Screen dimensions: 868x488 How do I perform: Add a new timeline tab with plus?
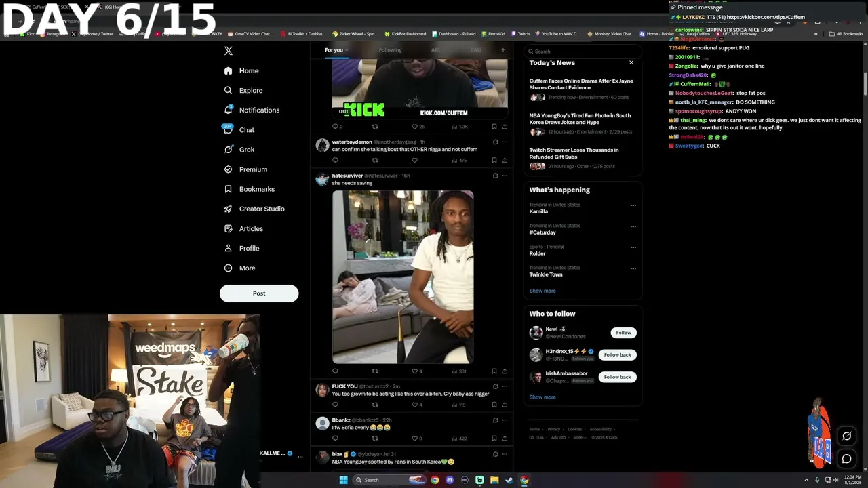pyautogui.click(x=502, y=49)
